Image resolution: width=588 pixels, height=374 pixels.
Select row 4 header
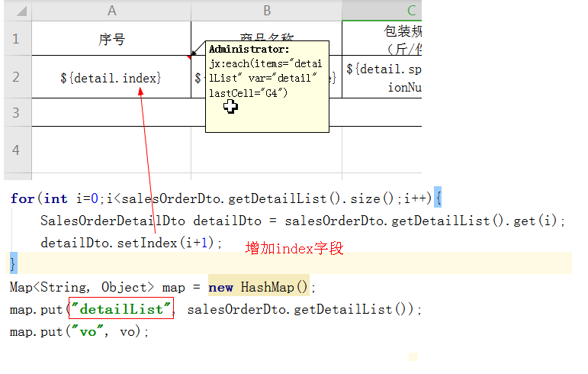pyautogui.click(x=16, y=150)
